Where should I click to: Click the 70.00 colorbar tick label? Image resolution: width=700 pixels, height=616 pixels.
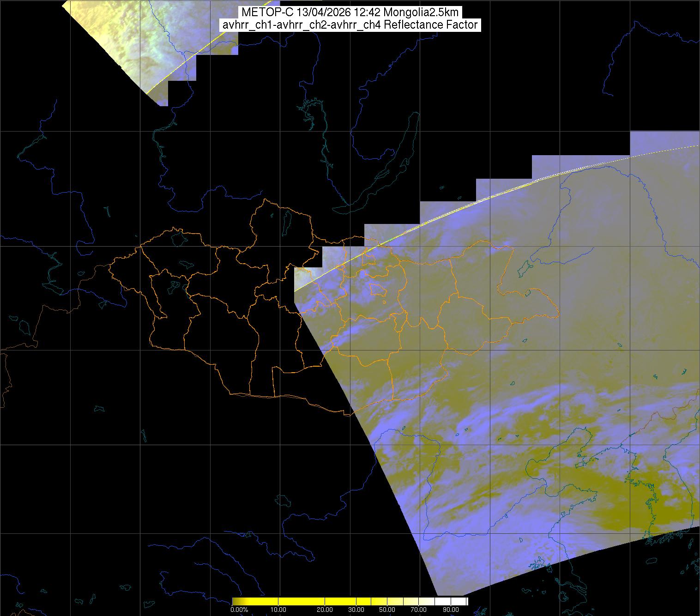(x=419, y=610)
